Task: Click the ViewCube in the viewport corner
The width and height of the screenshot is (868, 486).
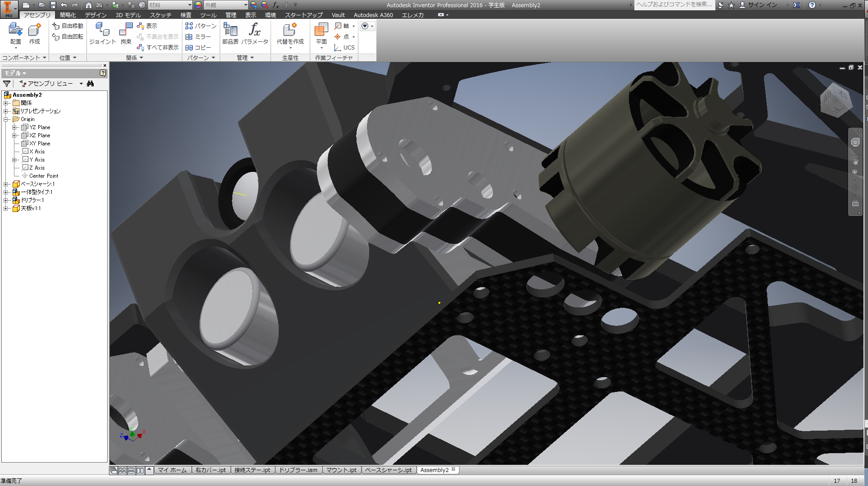Action: point(836,100)
